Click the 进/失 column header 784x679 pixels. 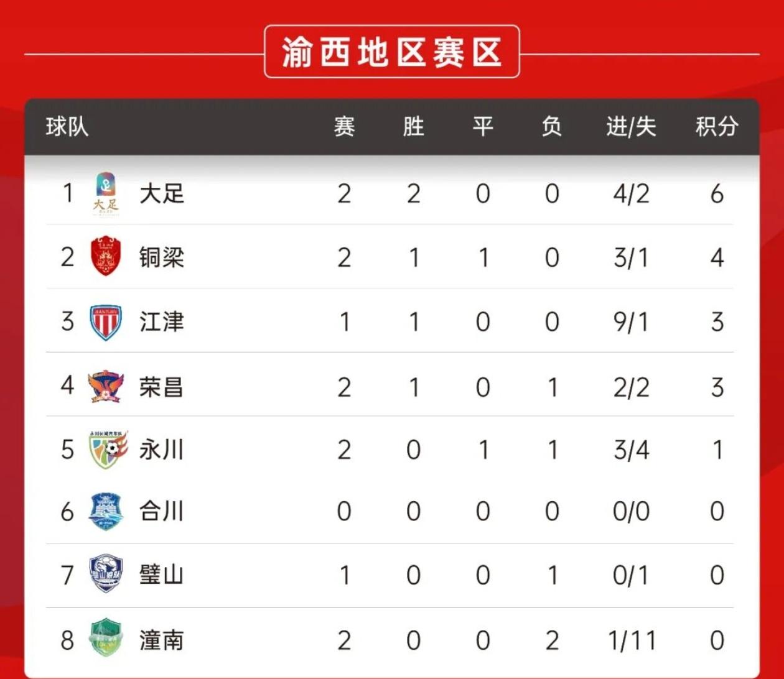pyautogui.click(x=631, y=127)
